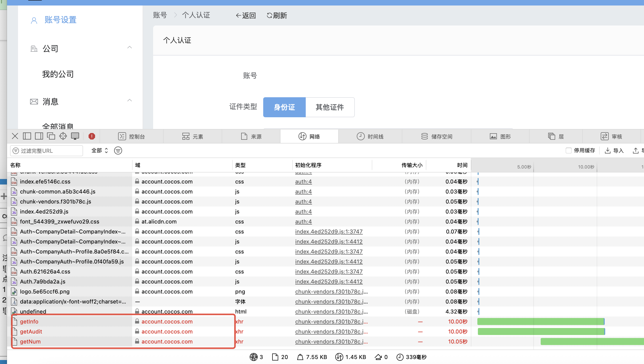Click the red error indicator badge
The image size is (644, 364).
point(92,136)
